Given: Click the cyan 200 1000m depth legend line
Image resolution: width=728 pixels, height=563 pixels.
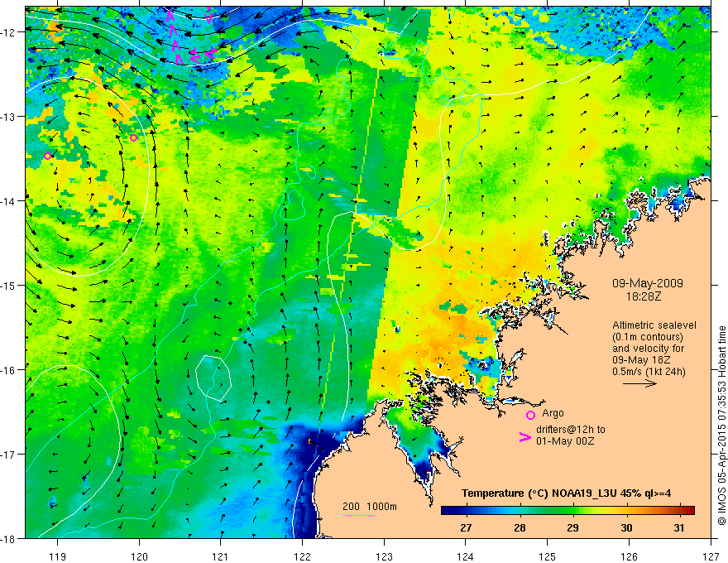Looking at the screenshot, I should click(359, 515).
